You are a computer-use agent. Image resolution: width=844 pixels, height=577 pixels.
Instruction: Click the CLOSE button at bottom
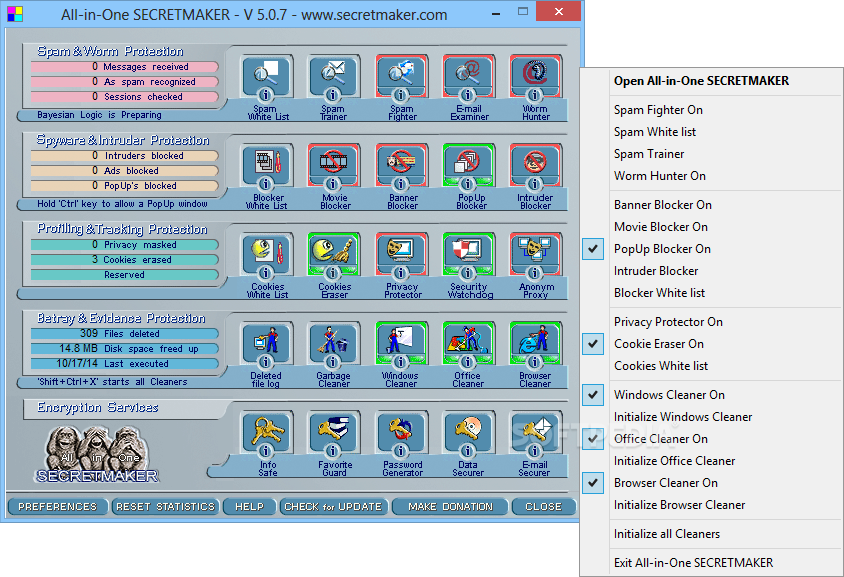click(x=543, y=507)
